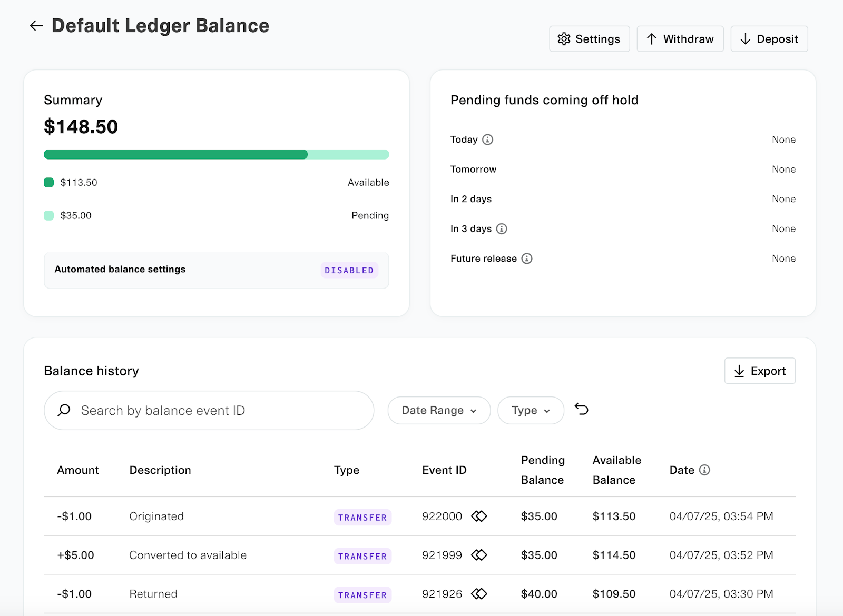Click the info icon beside In 3 days
843x616 pixels.
(x=502, y=228)
